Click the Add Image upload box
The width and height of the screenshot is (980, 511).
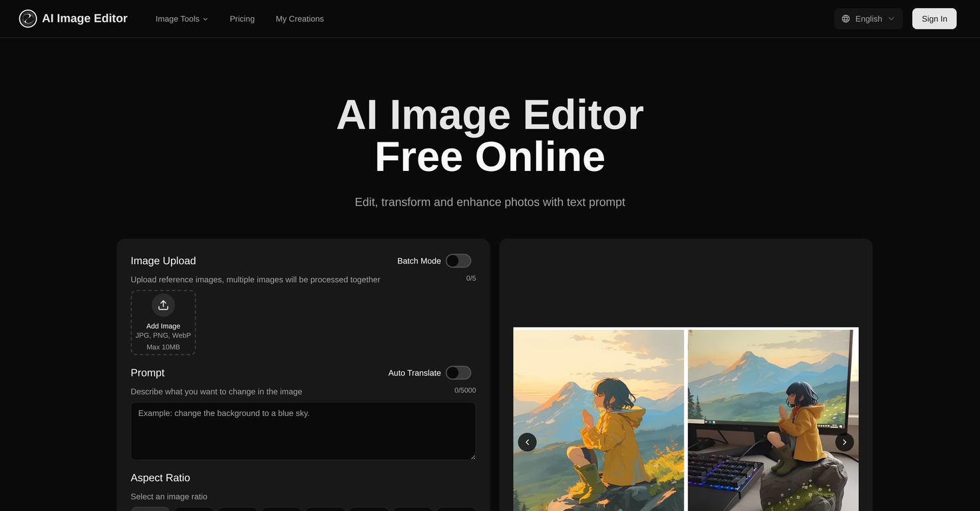[163, 322]
